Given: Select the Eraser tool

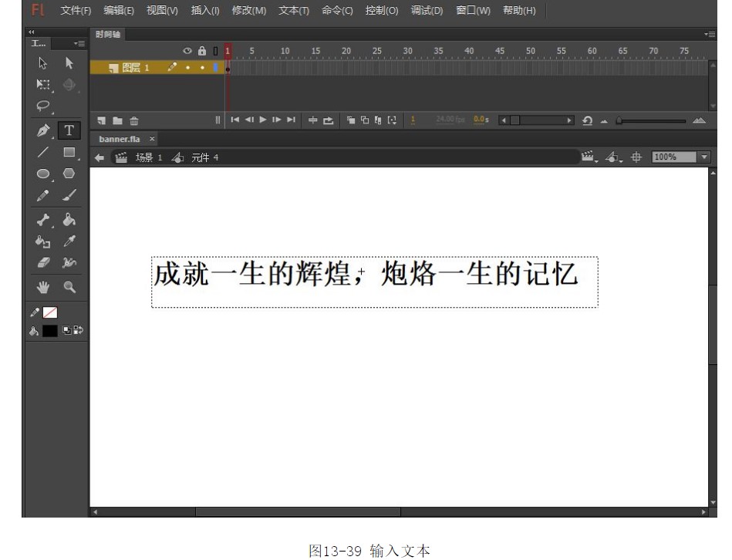Looking at the screenshot, I should pos(44,263).
